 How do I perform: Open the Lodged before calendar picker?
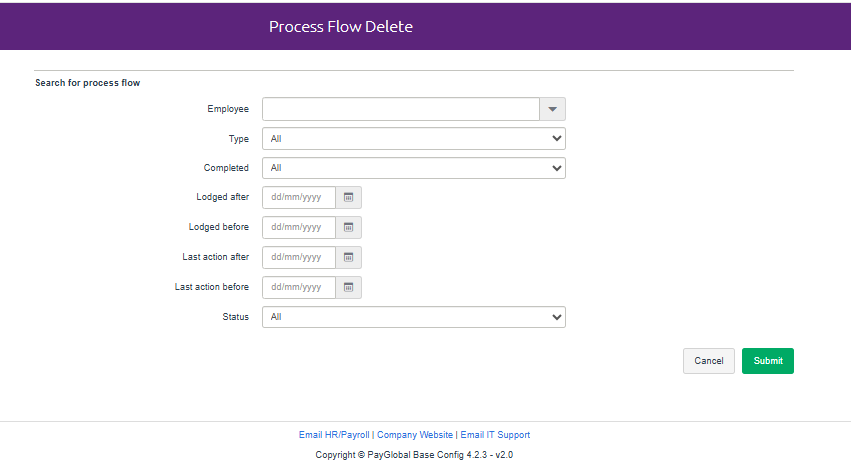click(349, 228)
